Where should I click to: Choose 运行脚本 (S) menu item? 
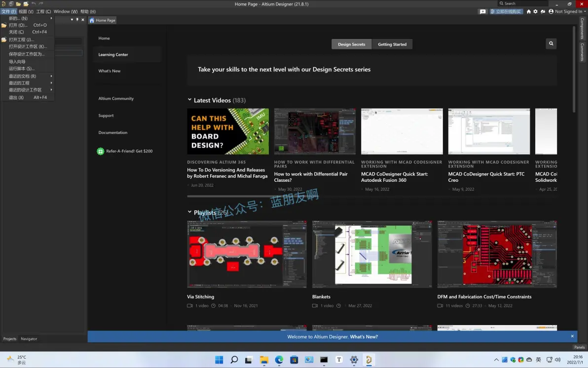coord(27,68)
